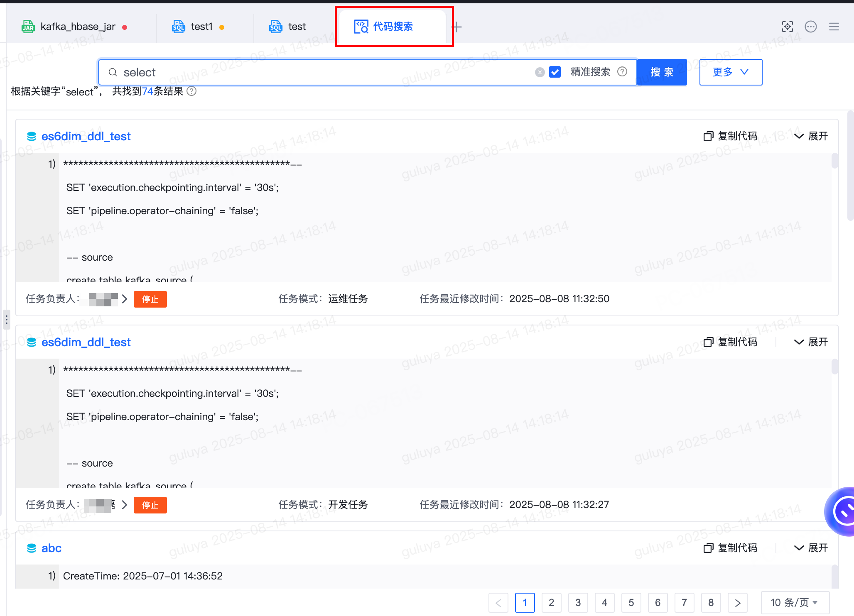Switch to the kafka_hbase_jar tab
The width and height of the screenshot is (854, 616).
click(x=78, y=27)
